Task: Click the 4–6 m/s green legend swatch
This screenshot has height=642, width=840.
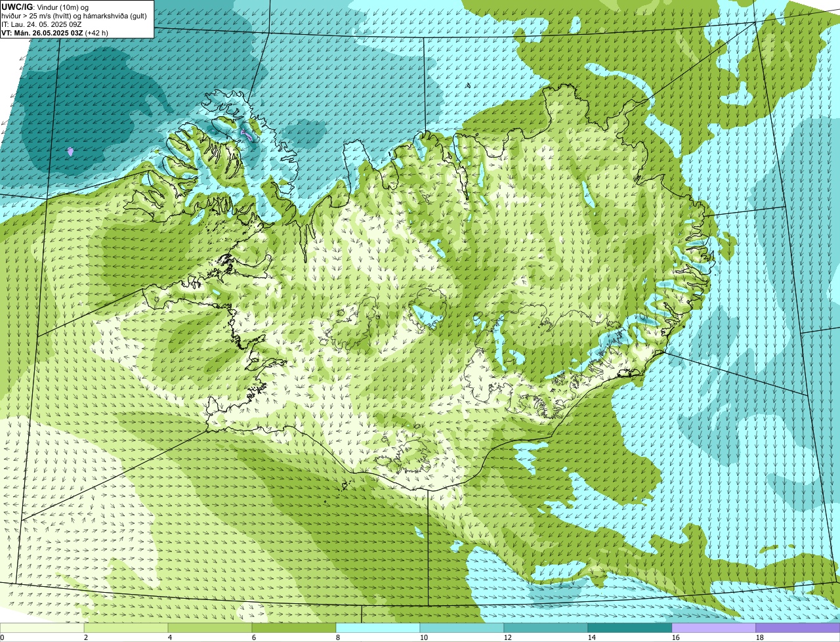Action: pyautogui.click(x=210, y=628)
